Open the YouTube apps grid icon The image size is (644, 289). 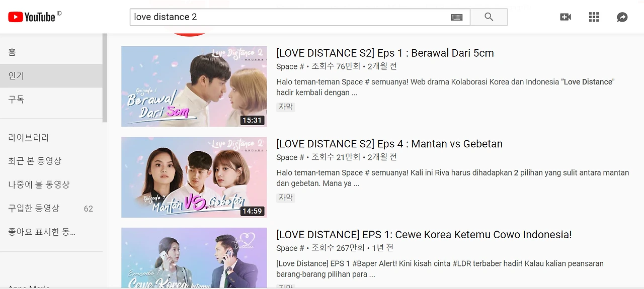click(594, 17)
